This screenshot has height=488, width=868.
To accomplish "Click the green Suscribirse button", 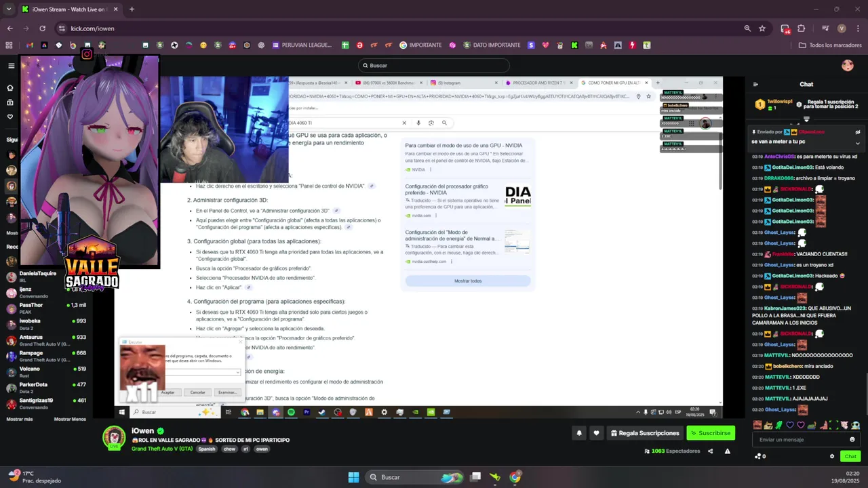I will point(711,433).
